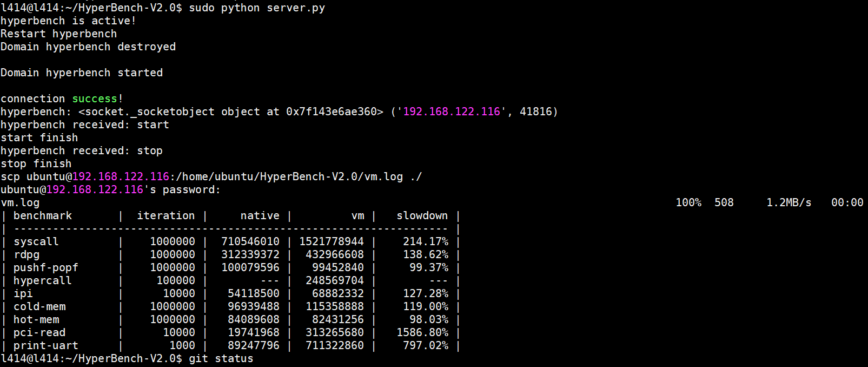Select the 'syscall' benchmark row name
868x367 pixels.
(x=36, y=241)
